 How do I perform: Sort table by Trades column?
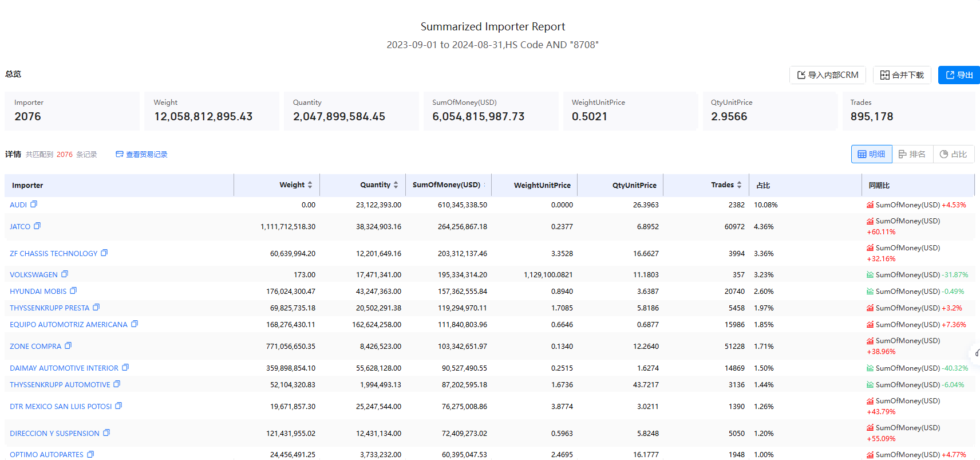point(739,185)
